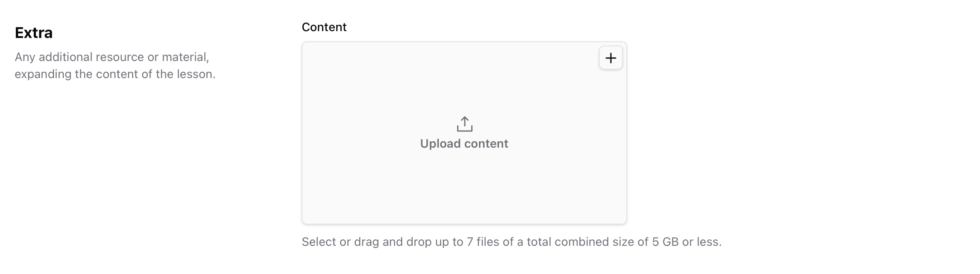
Task: Click the Extra section heading
Action: click(x=32, y=32)
